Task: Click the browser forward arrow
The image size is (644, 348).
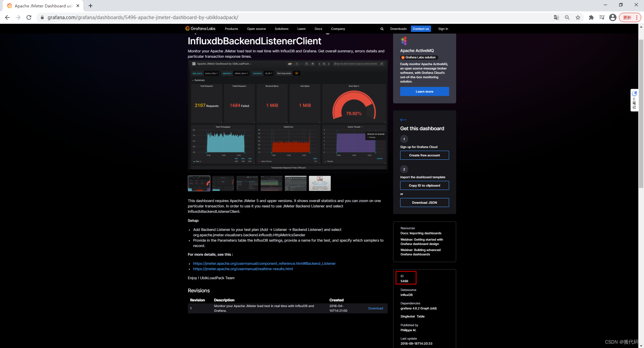Action: click(18, 17)
